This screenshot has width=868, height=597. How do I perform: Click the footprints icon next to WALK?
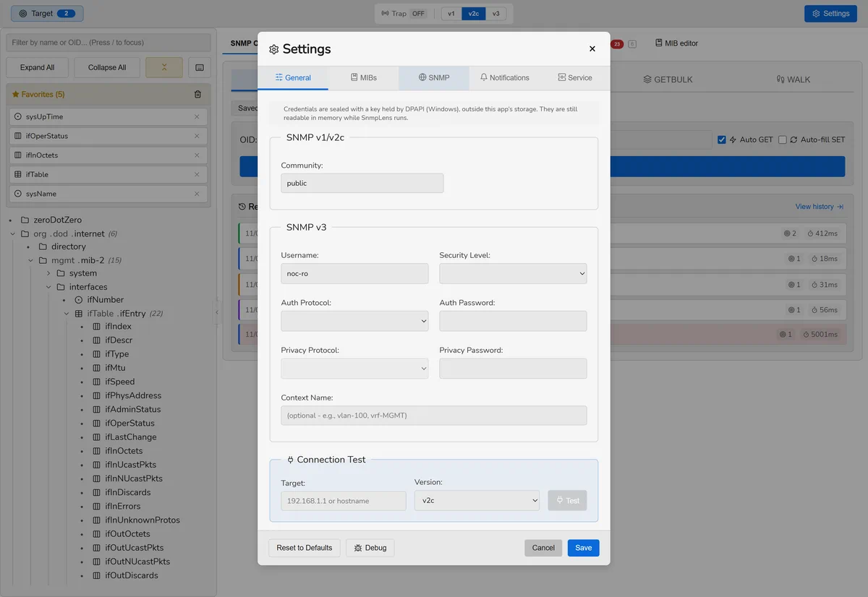[x=780, y=80]
